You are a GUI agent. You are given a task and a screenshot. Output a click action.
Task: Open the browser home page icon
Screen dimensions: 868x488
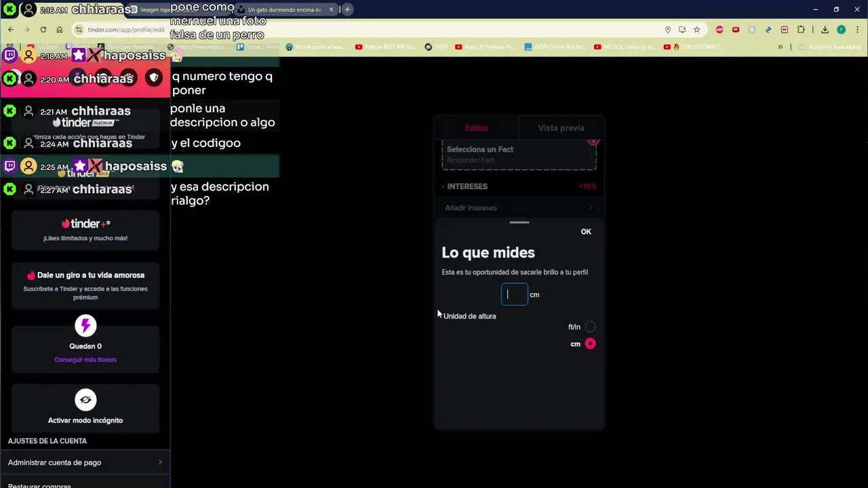(x=60, y=30)
